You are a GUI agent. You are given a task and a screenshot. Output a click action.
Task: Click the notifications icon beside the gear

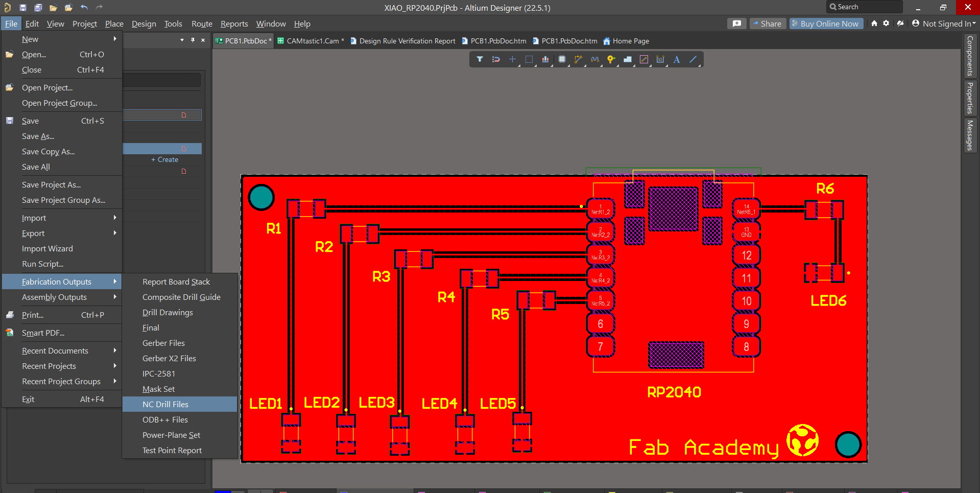pos(900,24)
